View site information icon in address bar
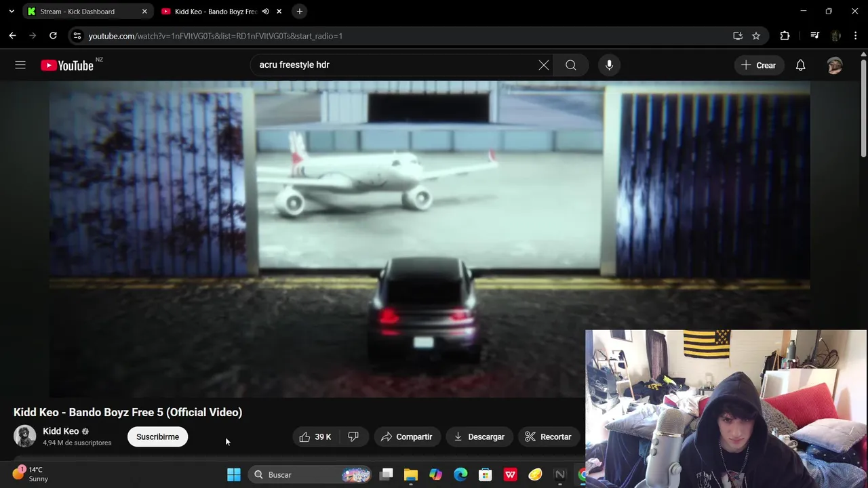Viewport: 868px width, 488px height. 77,36
